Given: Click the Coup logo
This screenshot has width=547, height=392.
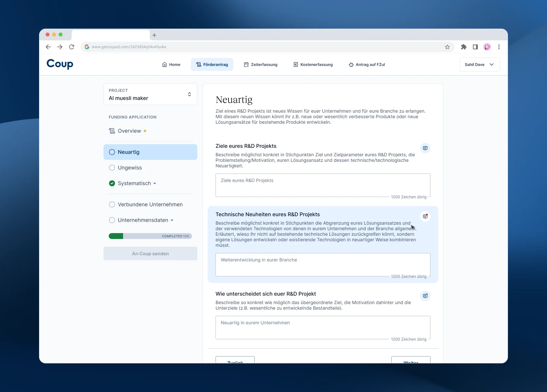Looking at the screenshot, I should point(60,64).
